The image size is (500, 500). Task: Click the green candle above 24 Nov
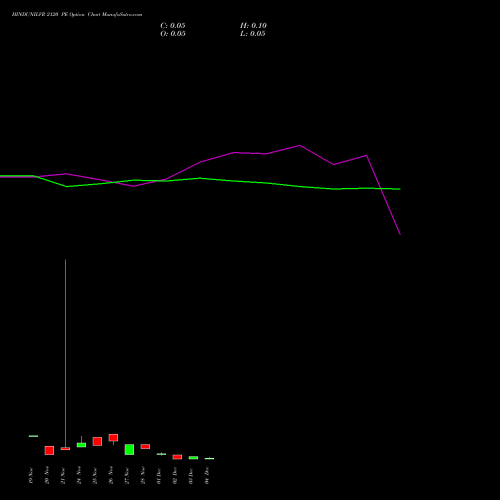point(81,445)
